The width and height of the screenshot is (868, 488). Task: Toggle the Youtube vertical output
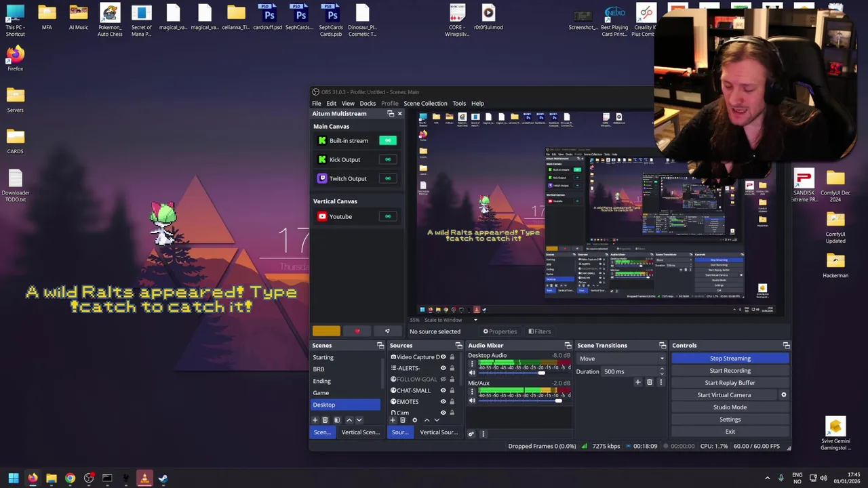(x=388, y=216)
